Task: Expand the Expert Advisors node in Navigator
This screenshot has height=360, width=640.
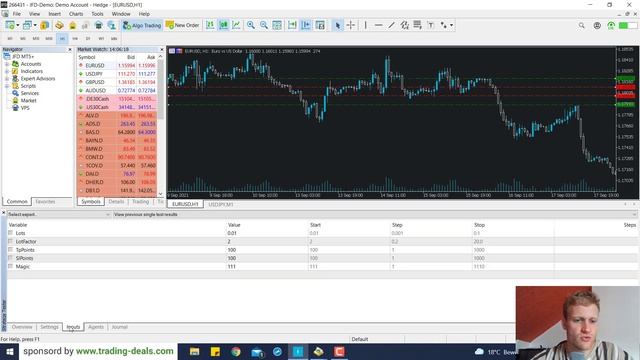Action: coord(7,79)
